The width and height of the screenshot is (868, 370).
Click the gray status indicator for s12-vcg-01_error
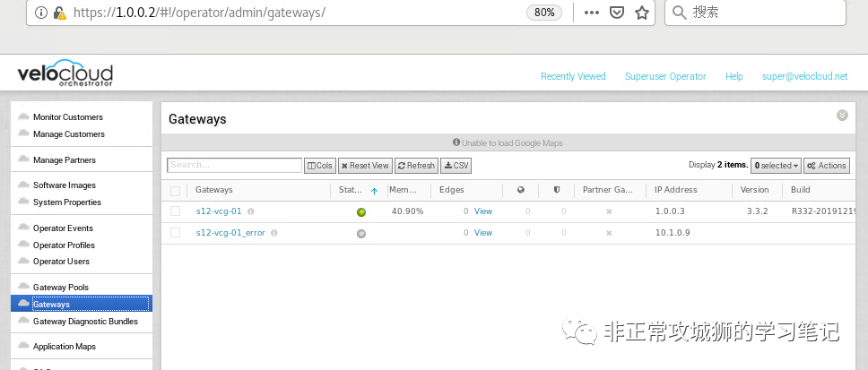361,234
